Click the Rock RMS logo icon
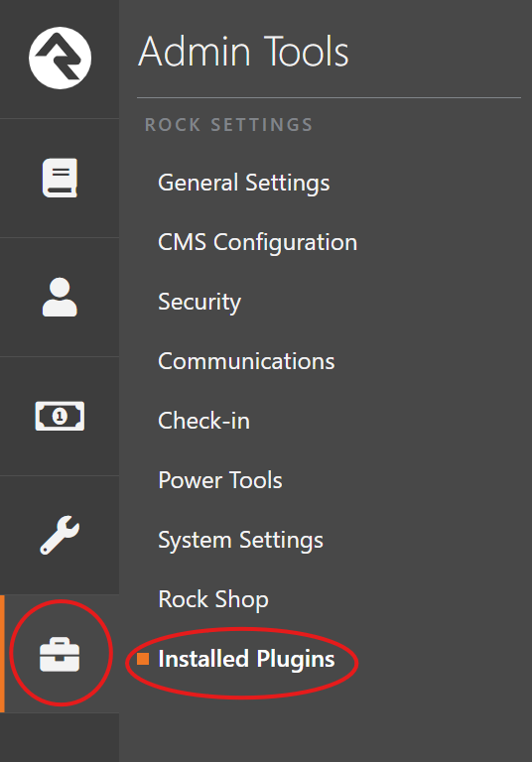Image resolution: width=532 pixels, height=762 pixels. [60, 58]
